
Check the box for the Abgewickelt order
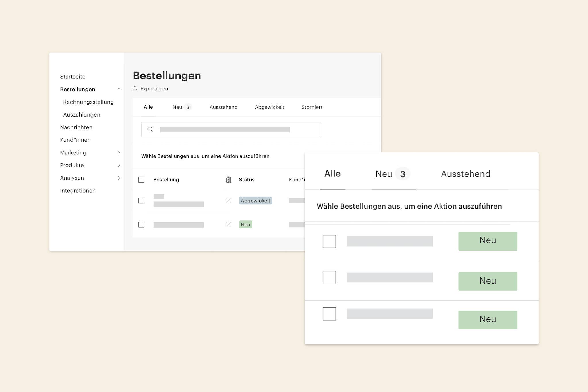tap(141, 201)
